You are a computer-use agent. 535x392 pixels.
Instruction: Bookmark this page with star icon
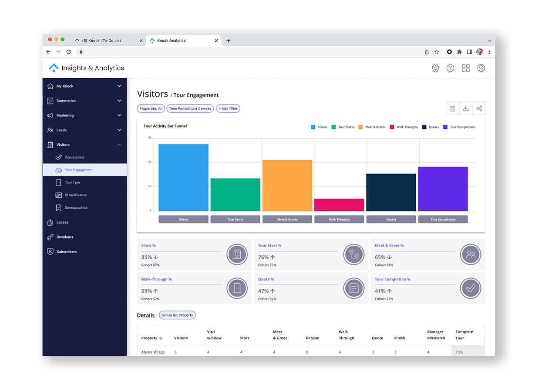click(x=437, y=52)
